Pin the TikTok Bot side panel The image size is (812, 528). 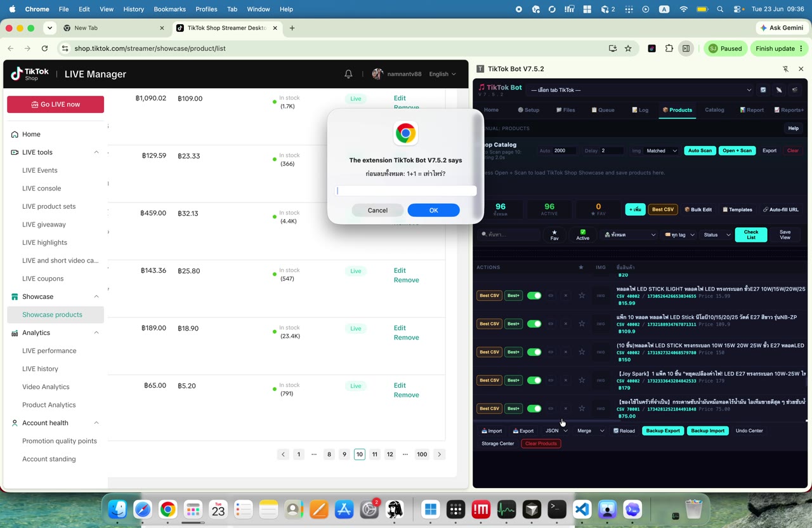click(x=785, y=69)
